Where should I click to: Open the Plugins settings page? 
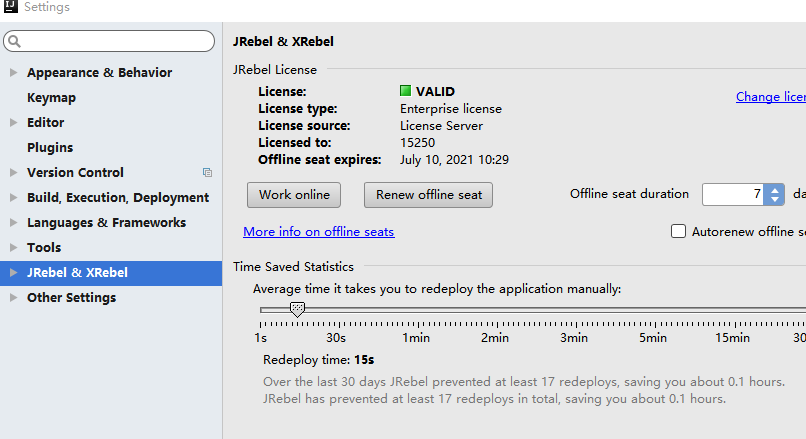[50, 148]
